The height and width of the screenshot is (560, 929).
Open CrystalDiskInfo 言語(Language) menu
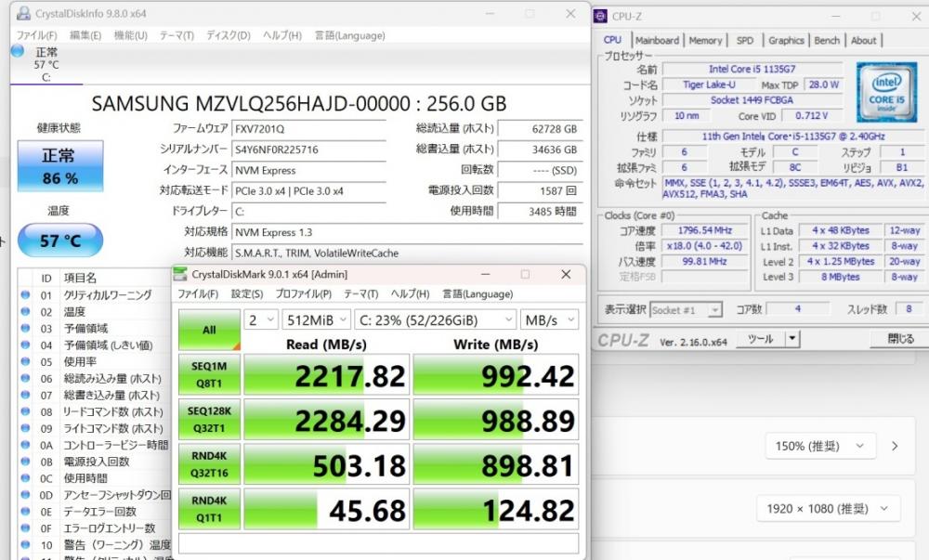(x=349, y=35)
